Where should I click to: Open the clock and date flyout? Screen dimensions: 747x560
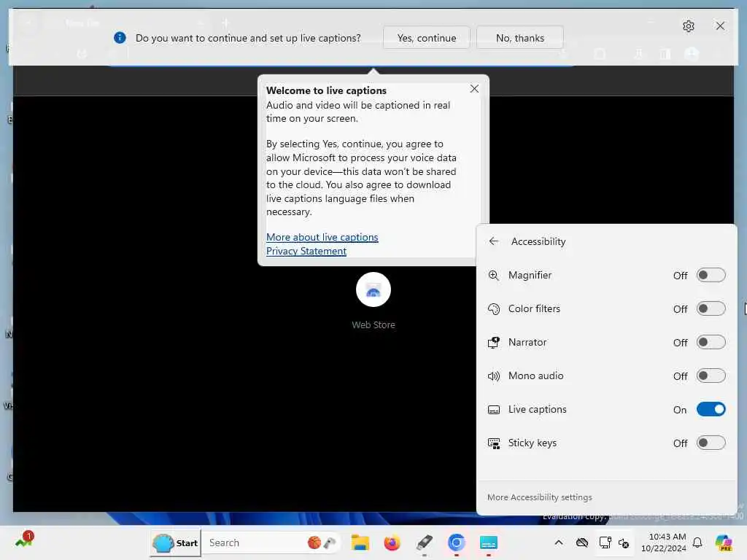(x=663, y=542)
